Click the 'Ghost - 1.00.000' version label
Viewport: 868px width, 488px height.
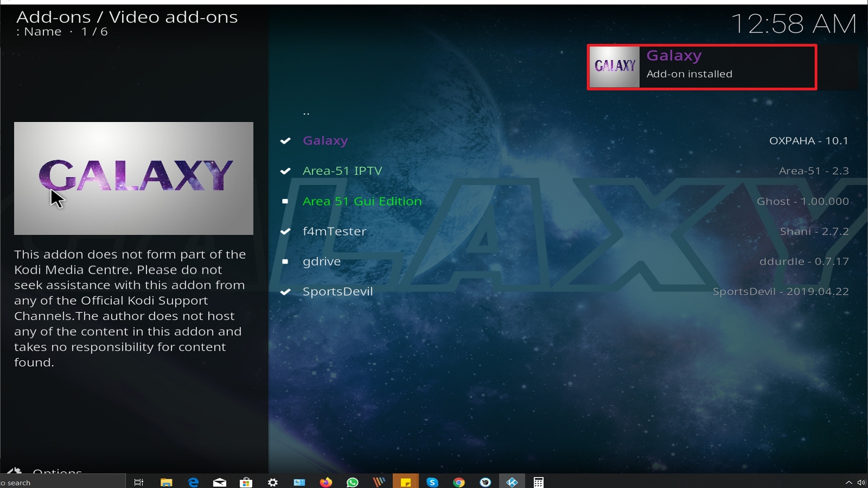click(803, 202)
